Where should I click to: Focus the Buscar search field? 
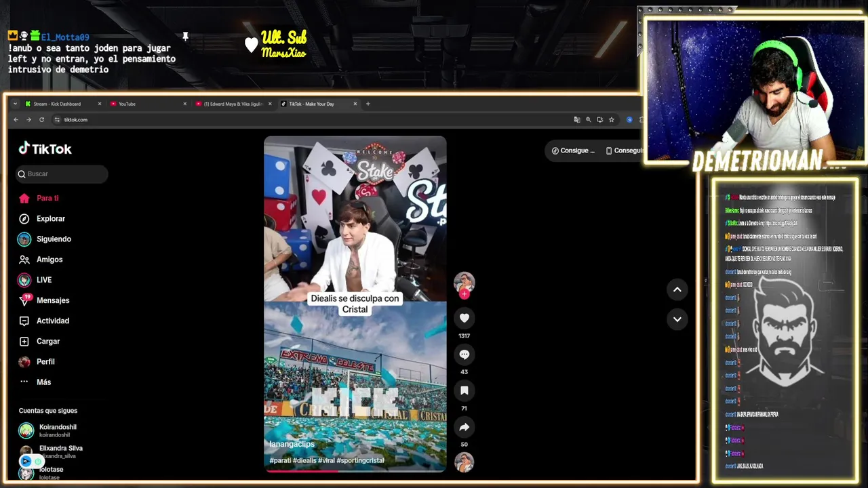pos(62,174)
